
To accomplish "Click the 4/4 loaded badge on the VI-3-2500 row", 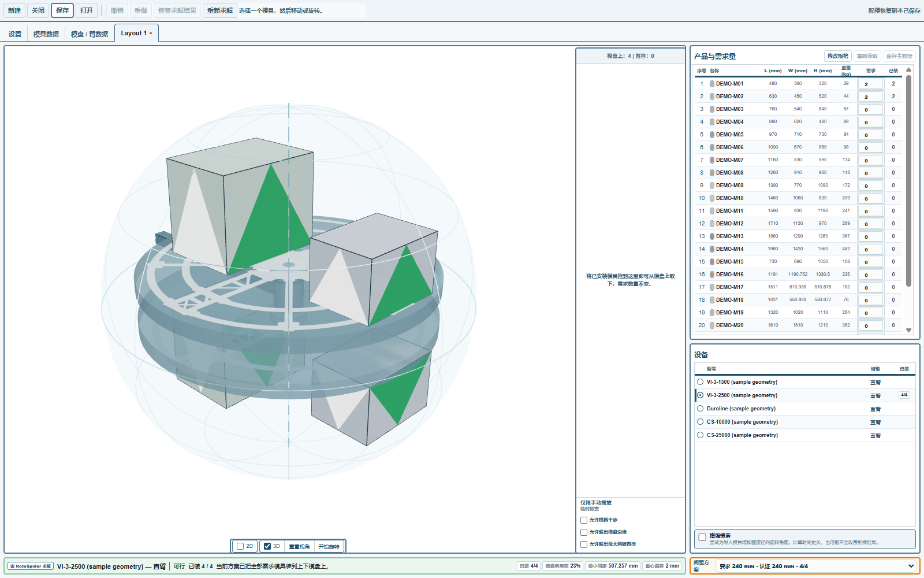I will pos(904,395).
